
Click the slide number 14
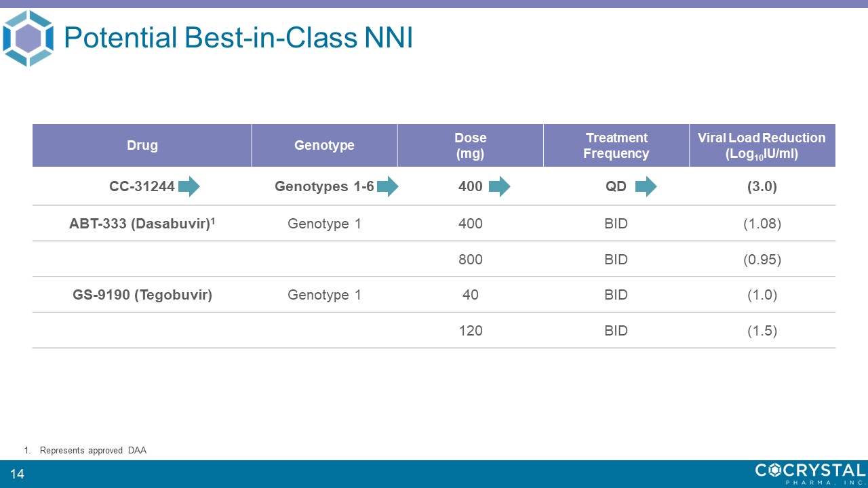17,474
